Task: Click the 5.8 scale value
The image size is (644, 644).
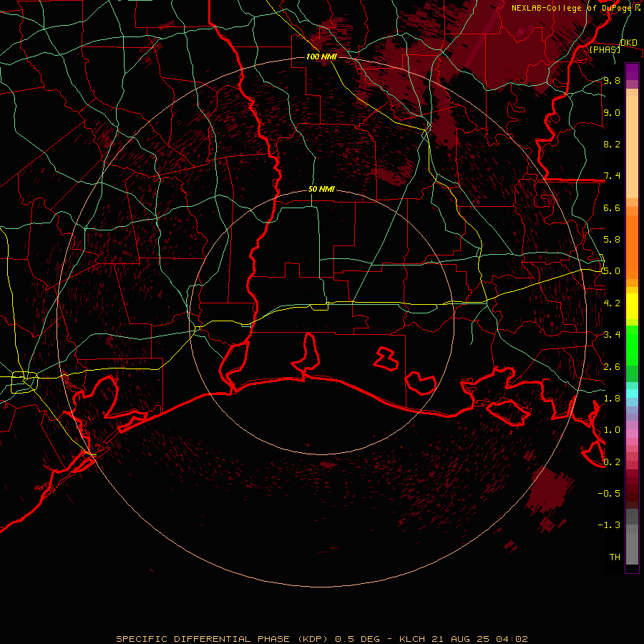Action: (x=612, y=240)
